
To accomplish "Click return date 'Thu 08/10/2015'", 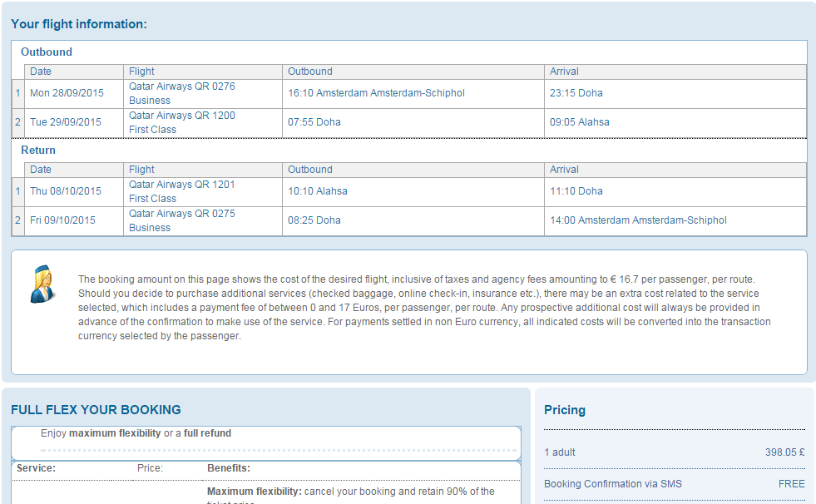I will click(66, 191).
